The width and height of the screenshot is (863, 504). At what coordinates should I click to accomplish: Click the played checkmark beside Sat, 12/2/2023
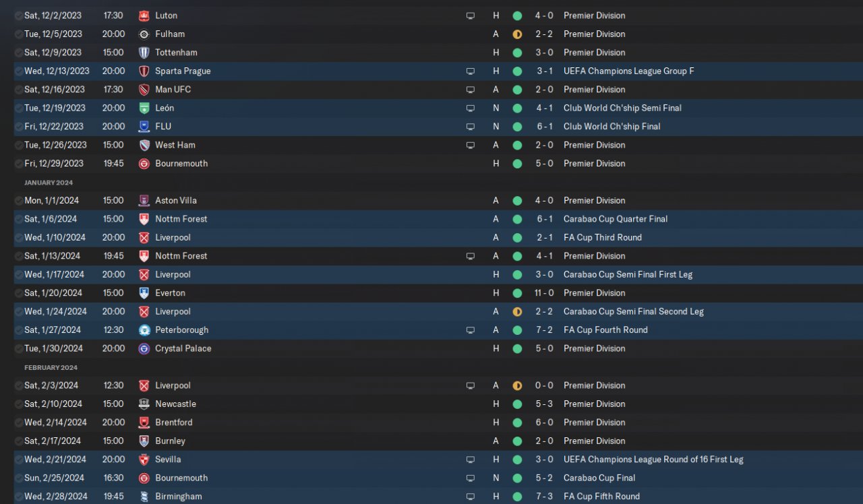(x=18, y=15)
